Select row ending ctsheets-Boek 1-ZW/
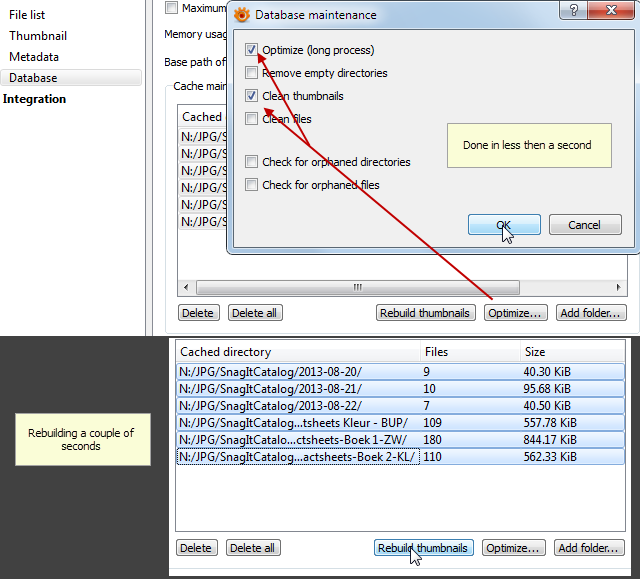Viewport: 640px width, 579px height. (x=400, y=440)
